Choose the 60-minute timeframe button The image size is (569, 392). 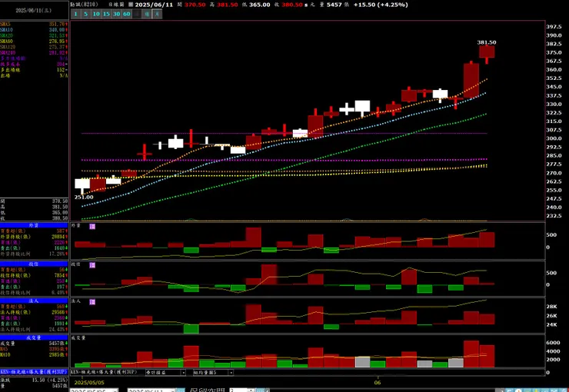(126, 14)
